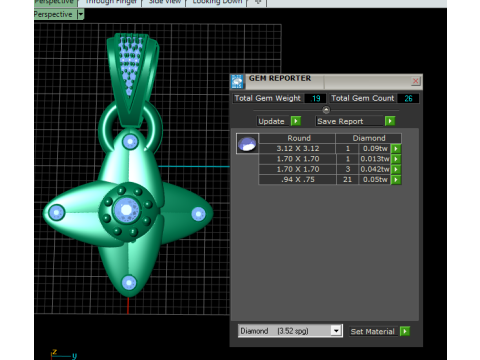
Task: Click green arrow next to Save Report
Action: [x=390, y=121]
